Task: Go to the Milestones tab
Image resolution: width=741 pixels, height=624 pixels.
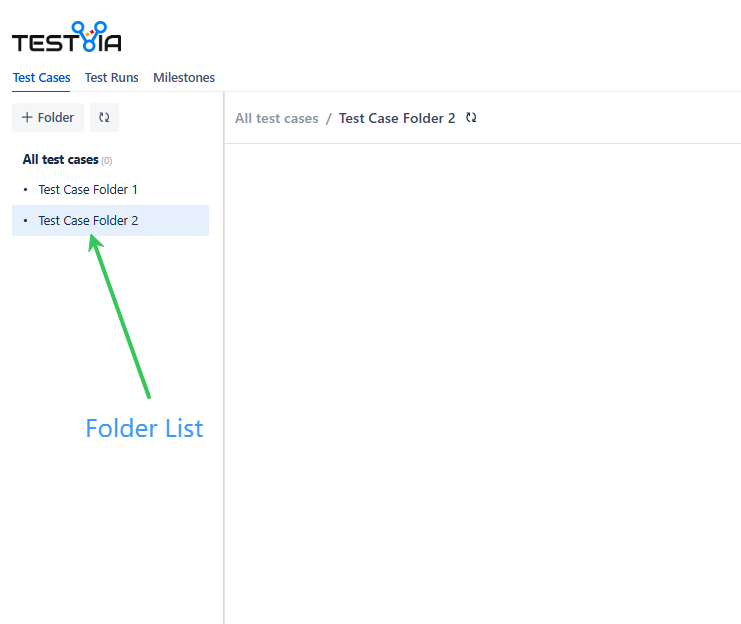Action: 184,78
